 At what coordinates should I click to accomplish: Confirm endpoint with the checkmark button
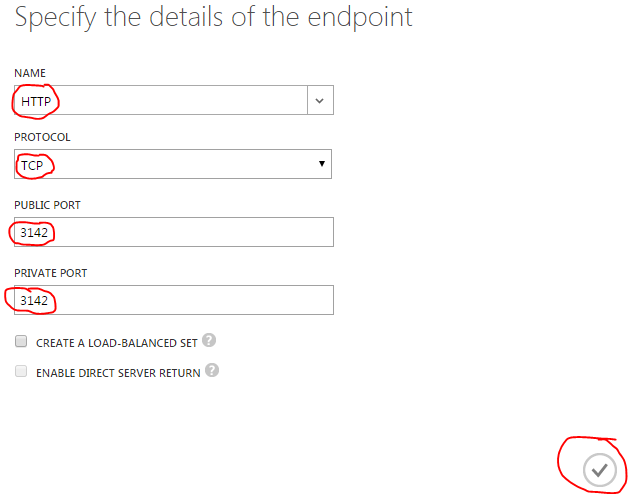600,470
